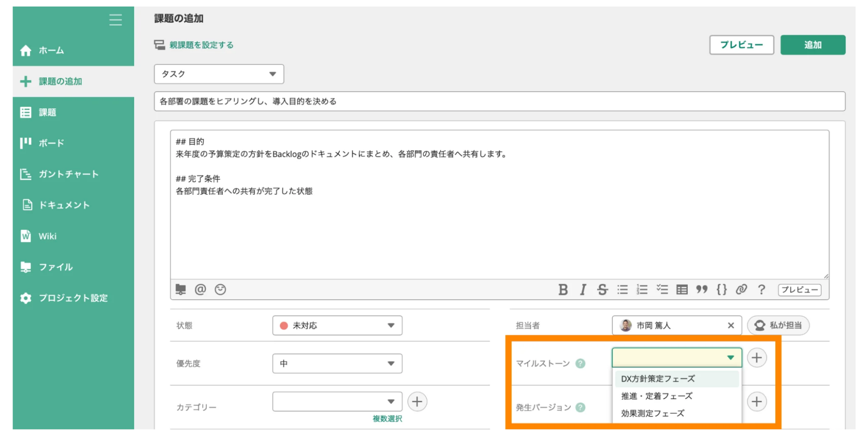This screenshot has height=436, width=868.
Task: Open ファイル in the sidebar
Action: (x=73, y=267)
